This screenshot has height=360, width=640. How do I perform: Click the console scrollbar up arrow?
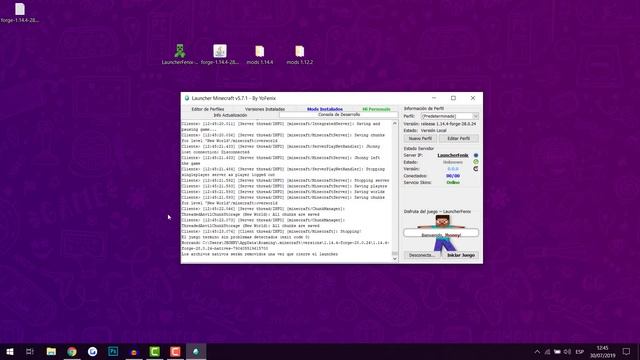coord(395,123)
